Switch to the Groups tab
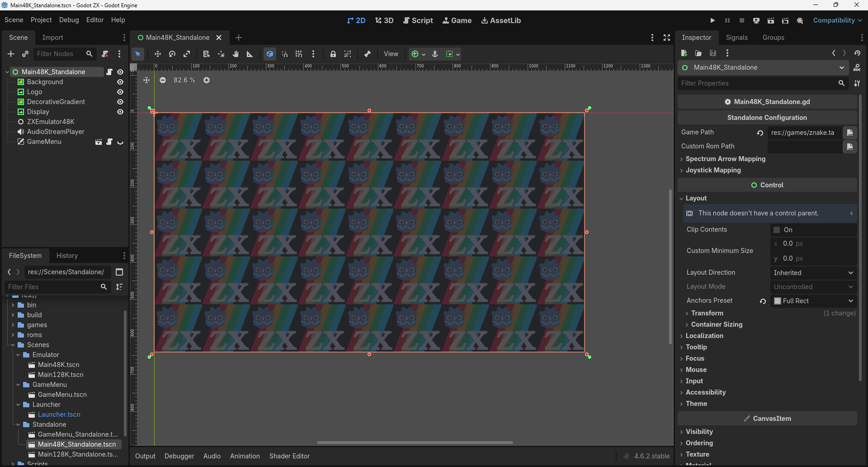Viewport: 868px width, 467px height. pyautogui.click(x=773, y=38)
